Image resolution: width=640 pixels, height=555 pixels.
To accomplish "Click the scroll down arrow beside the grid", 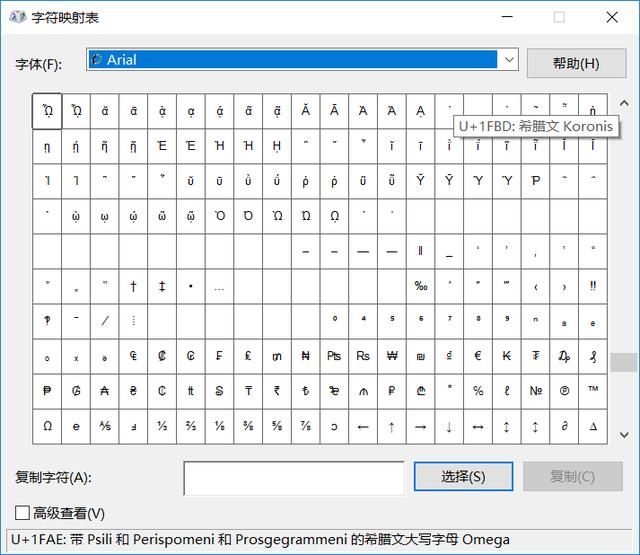I will click(624, 435).
